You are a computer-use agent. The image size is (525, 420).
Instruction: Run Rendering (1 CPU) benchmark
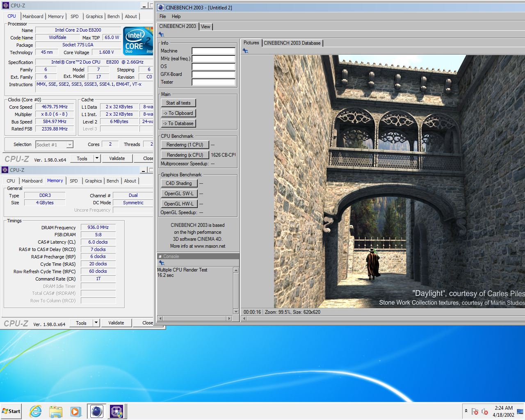point(185,145)
